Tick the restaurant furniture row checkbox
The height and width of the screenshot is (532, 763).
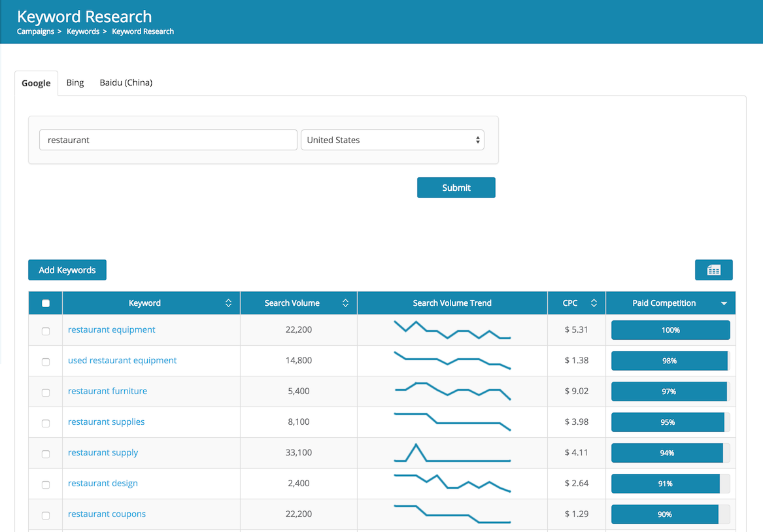(x=46, y=392)
